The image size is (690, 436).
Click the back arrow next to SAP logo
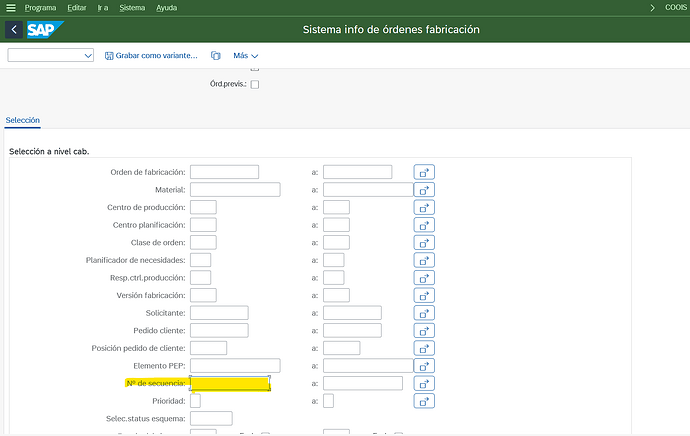point(13,30)
